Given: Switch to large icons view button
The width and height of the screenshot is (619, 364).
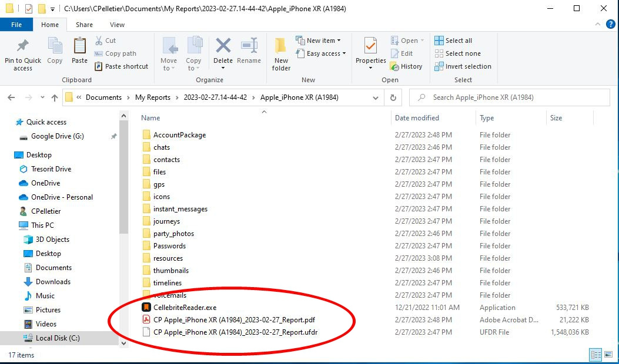Looking at the screenshot, I should point(610,354).
